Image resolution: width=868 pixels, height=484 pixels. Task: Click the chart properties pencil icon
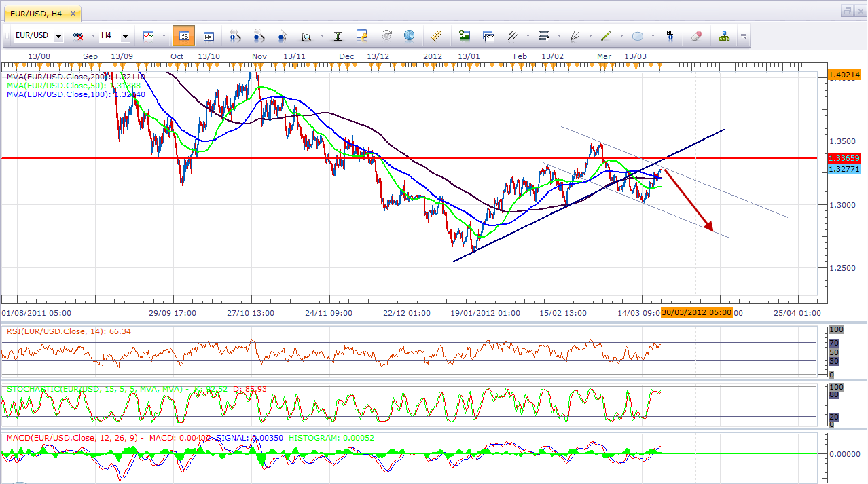(361, 35)
